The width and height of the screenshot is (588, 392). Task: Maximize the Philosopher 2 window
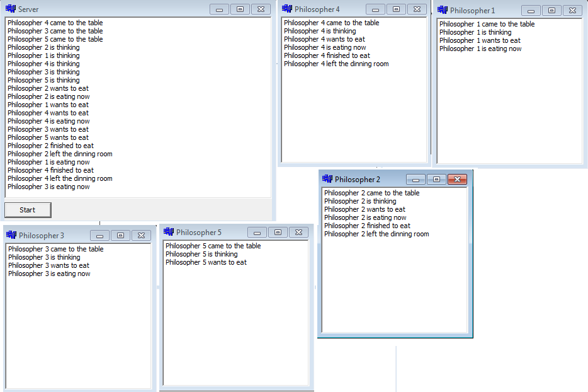point(437,180)
